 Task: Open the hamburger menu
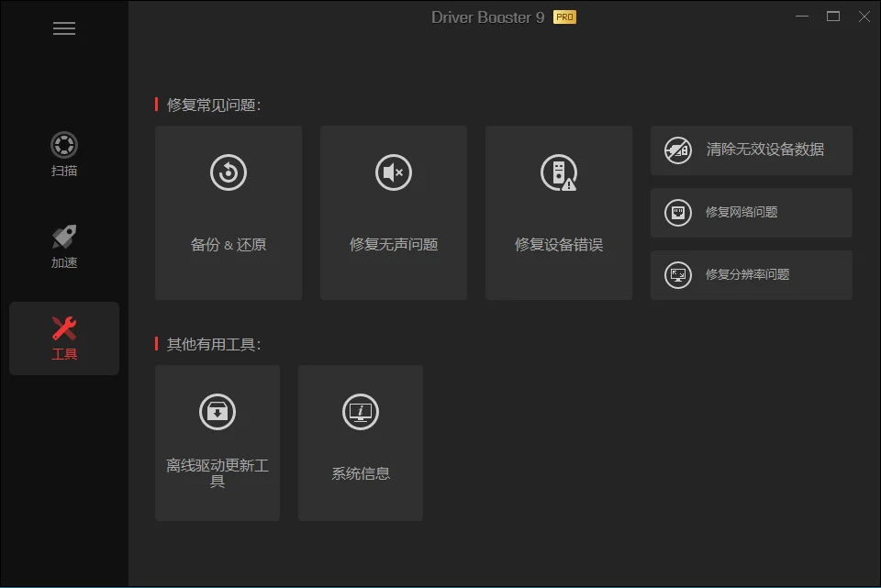(63, 28)
